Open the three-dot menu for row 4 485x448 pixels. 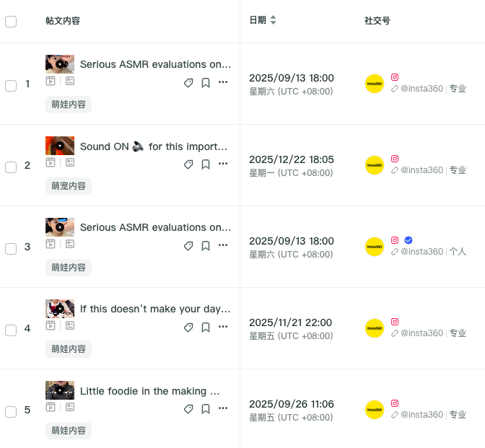(x=223, y=328)
